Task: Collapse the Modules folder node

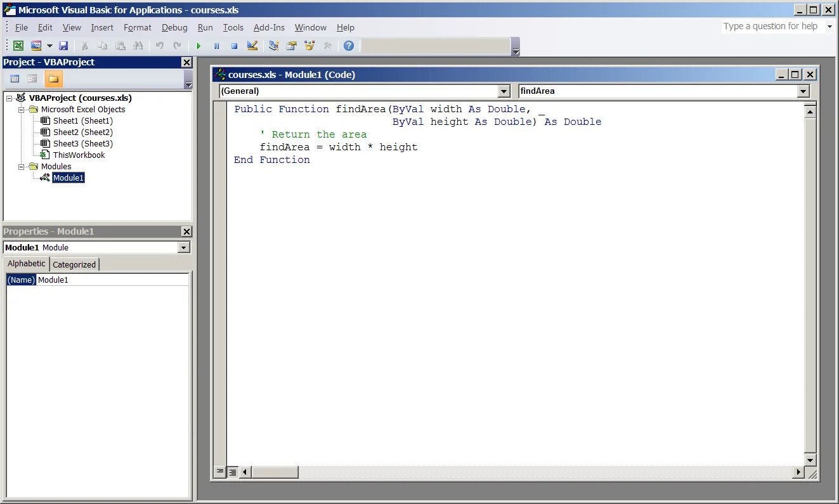Action: 21,167
